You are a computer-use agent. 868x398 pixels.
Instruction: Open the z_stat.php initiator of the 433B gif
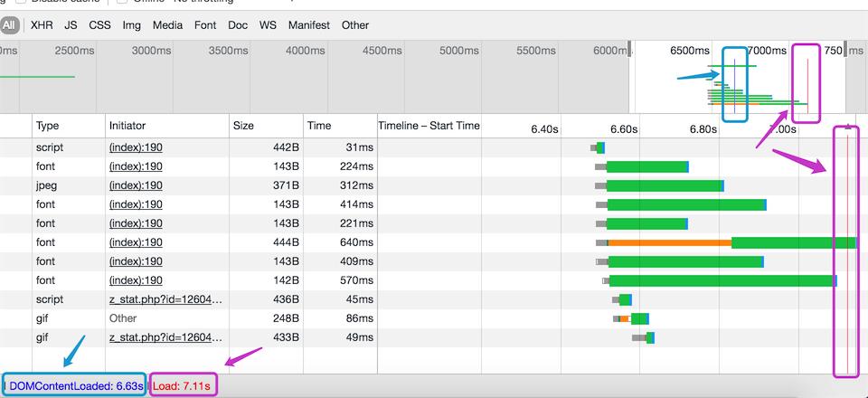click(166, 337)
